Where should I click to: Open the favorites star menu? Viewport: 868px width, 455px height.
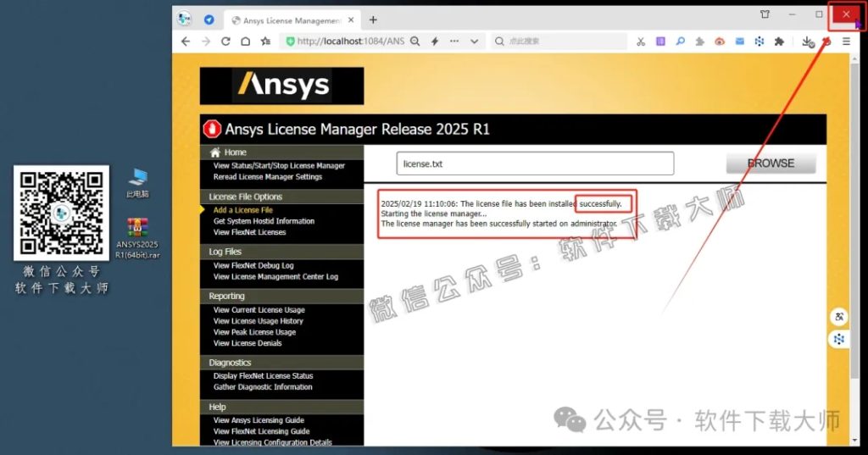click(265, 42)
